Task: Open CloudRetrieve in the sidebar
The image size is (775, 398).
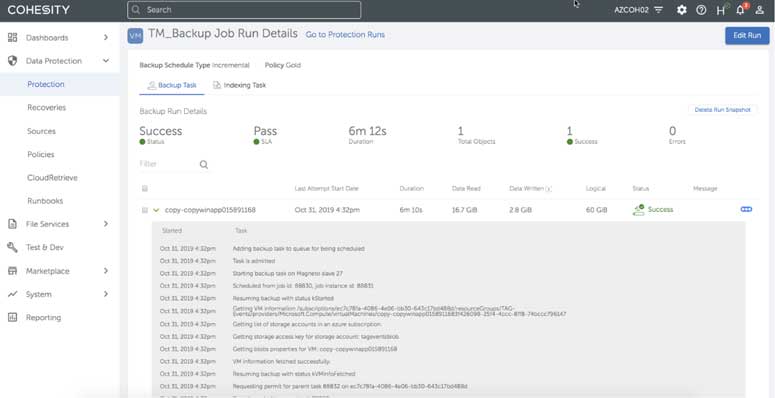Action: click(52, 177)
